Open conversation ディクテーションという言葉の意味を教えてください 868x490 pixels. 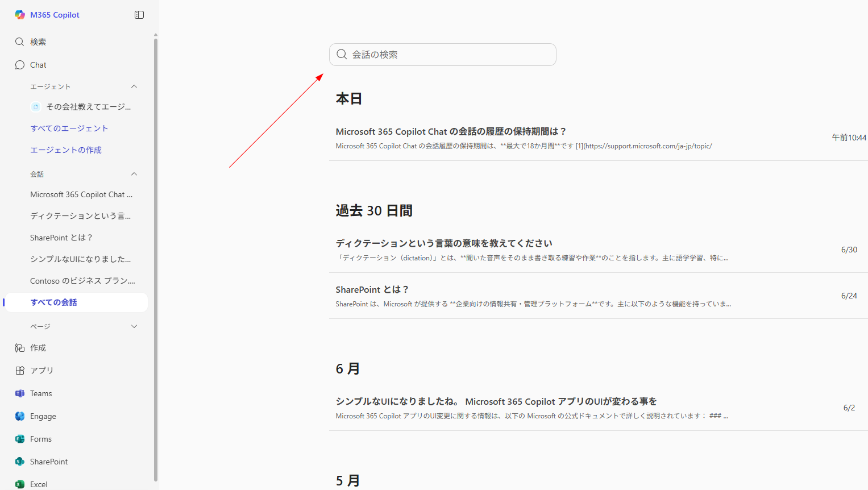point(444,243)
